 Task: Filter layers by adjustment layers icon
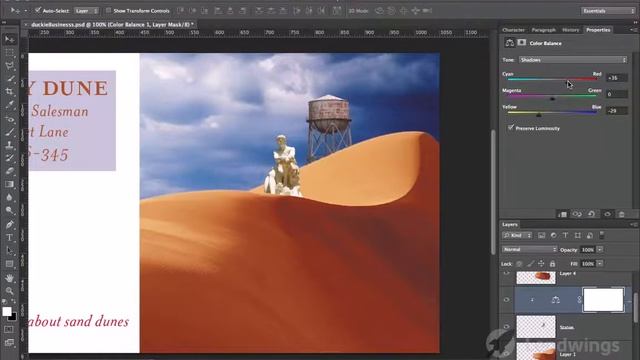click(553, 236)
